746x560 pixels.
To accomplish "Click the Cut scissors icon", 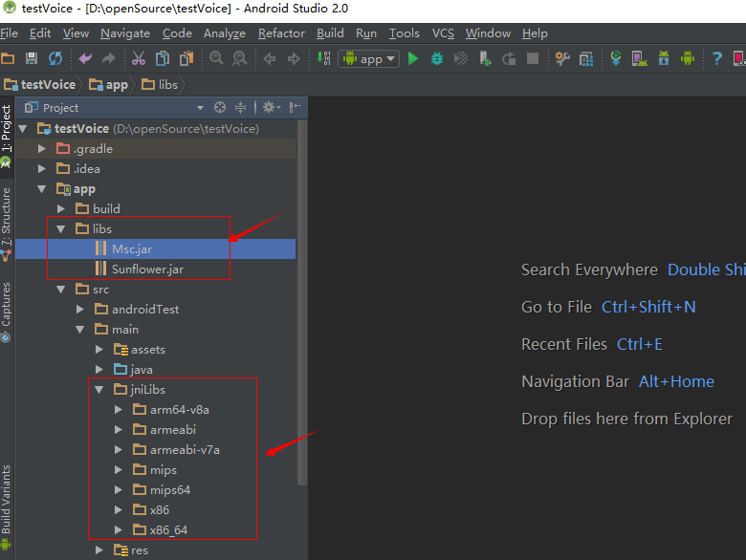I will [139, 59].
